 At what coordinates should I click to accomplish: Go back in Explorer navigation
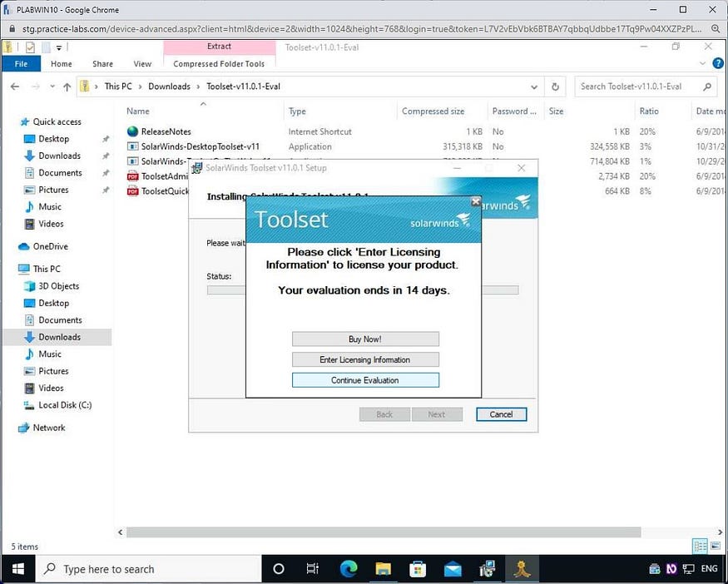(x=15, y=87)
